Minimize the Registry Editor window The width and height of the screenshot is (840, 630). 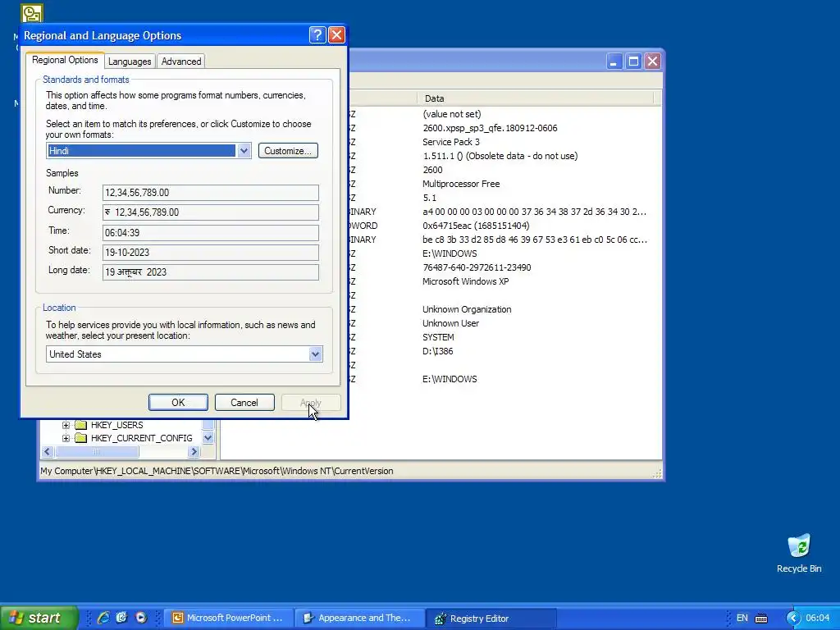[614, 61]
